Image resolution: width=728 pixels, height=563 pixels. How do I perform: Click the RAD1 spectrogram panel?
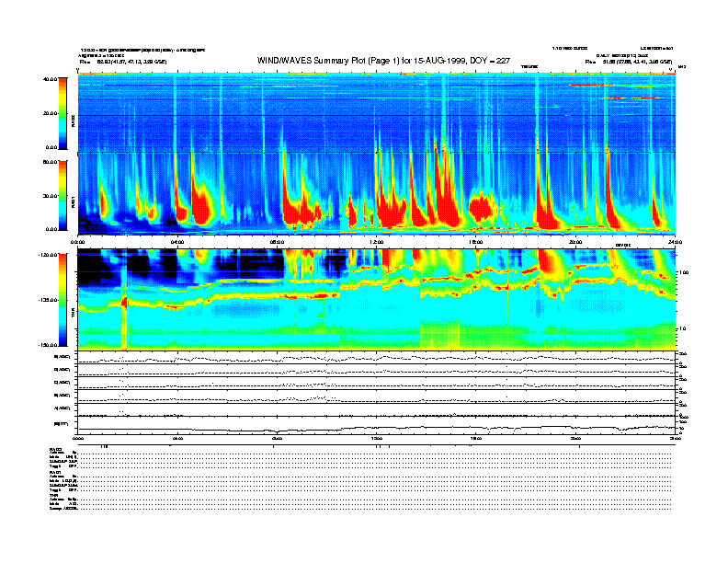pos(377,194)
